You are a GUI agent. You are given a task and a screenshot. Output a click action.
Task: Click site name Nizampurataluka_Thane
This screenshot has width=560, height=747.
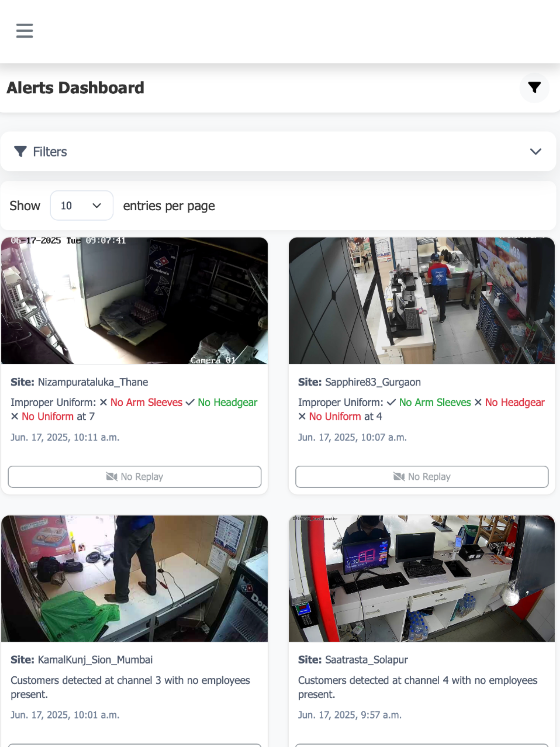coord(93,382)
